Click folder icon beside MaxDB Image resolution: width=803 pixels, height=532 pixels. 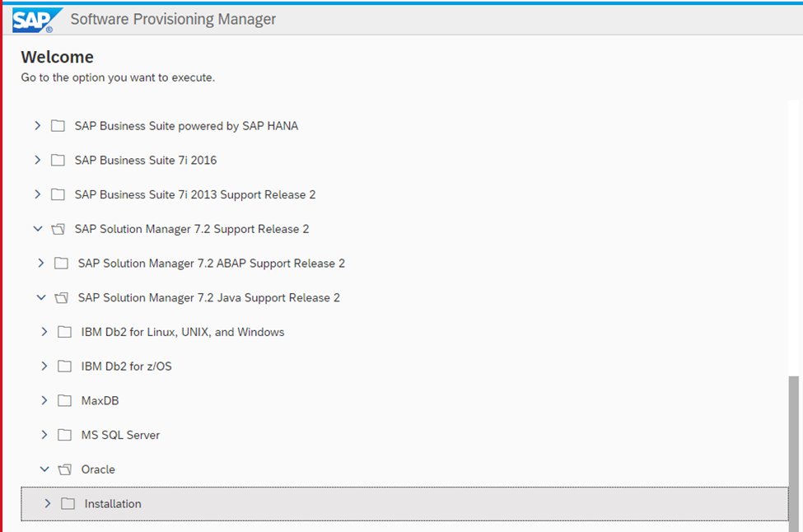(64, 400)
